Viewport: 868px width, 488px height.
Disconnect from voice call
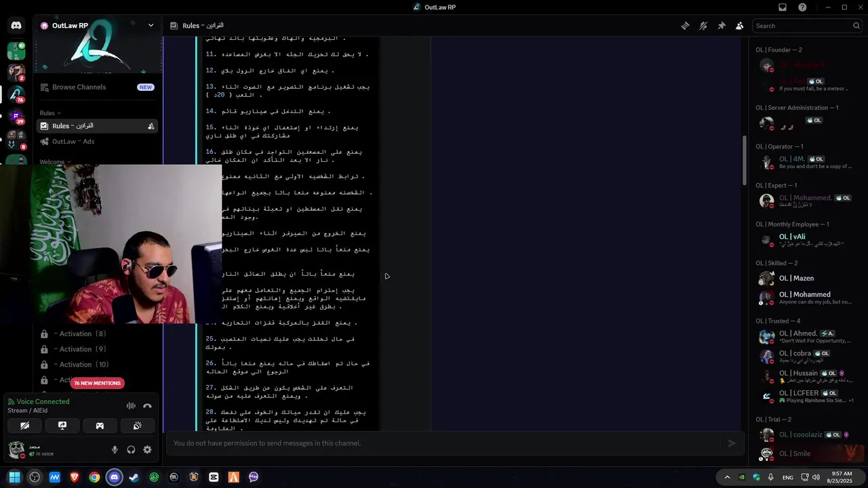(147, 406)
